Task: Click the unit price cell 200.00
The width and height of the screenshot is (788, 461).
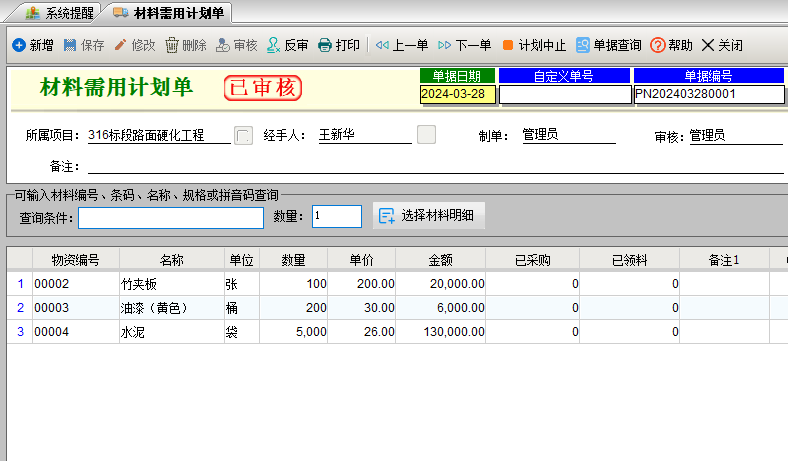Action: 362,284
